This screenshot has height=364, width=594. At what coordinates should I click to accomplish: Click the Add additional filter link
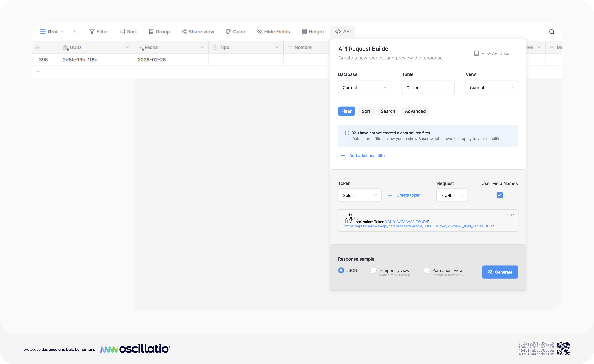click(x=367, y=156)
